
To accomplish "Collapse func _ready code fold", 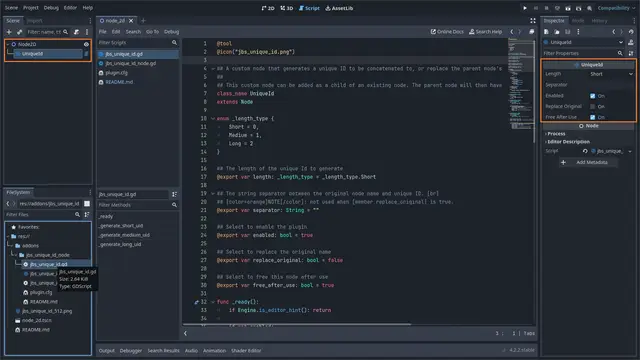I will point(213,302).
